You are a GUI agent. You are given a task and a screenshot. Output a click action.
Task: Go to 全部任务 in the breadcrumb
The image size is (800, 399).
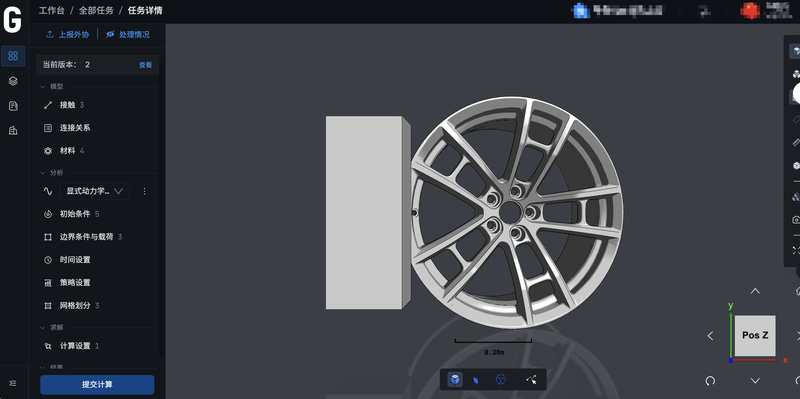[x=96, y=10]
